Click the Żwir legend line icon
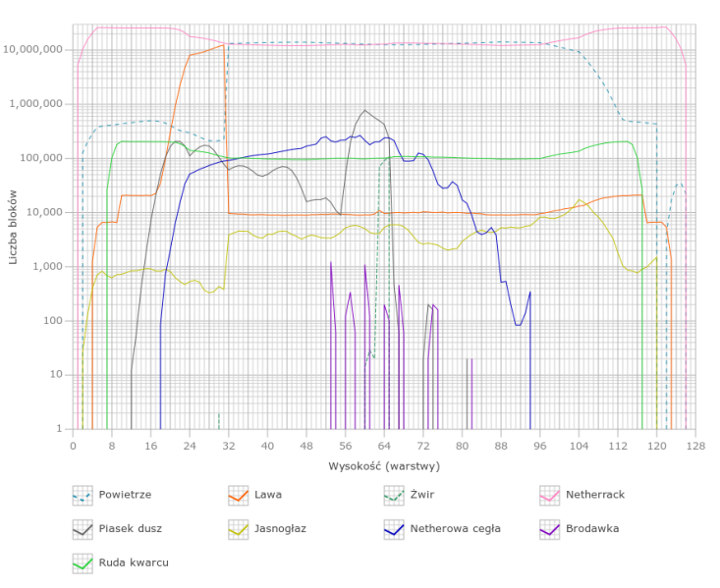The height and width of the screenshot is (588, 720). coord(394,494)
